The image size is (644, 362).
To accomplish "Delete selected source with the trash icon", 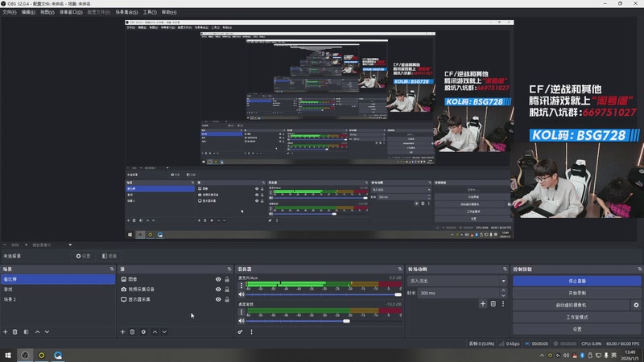I will pos(132,331).
